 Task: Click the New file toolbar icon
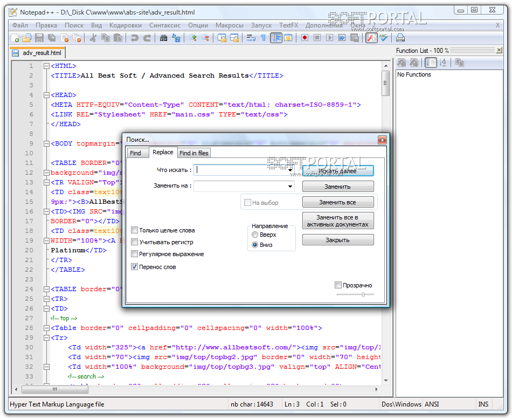tap(16, 38)
